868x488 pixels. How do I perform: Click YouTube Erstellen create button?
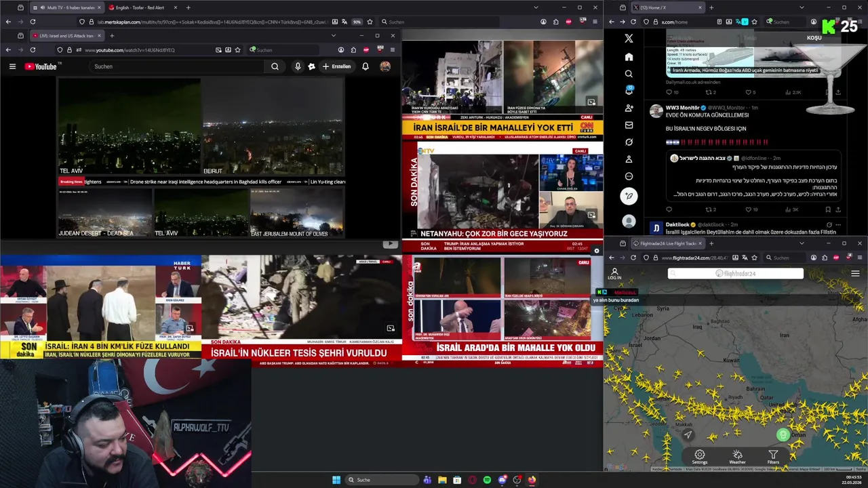(337, 66)
